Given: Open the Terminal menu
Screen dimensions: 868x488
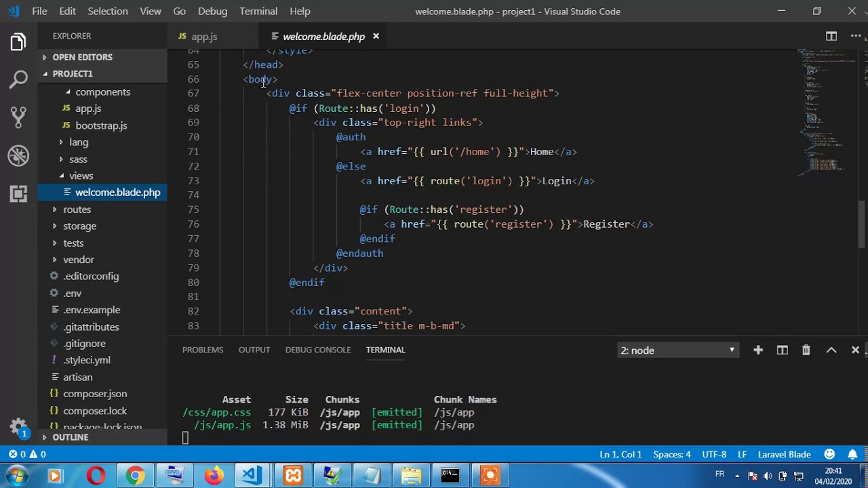Looking at the screenshot, I should 258,11.
